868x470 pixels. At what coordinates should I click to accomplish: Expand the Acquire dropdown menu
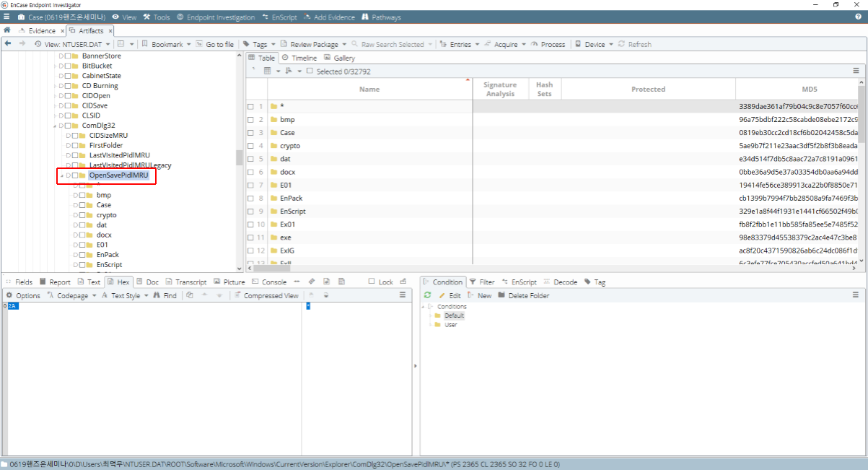coord(523,44)
